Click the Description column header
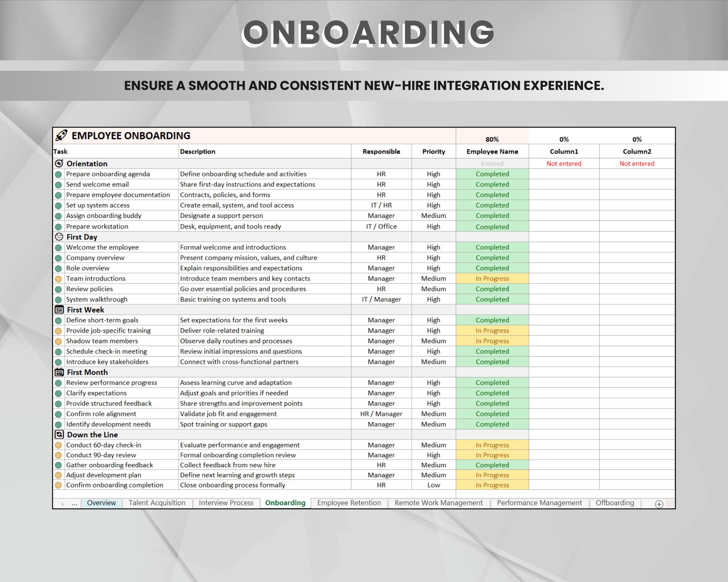The image size is (728, 582). (x=265, y=152)
